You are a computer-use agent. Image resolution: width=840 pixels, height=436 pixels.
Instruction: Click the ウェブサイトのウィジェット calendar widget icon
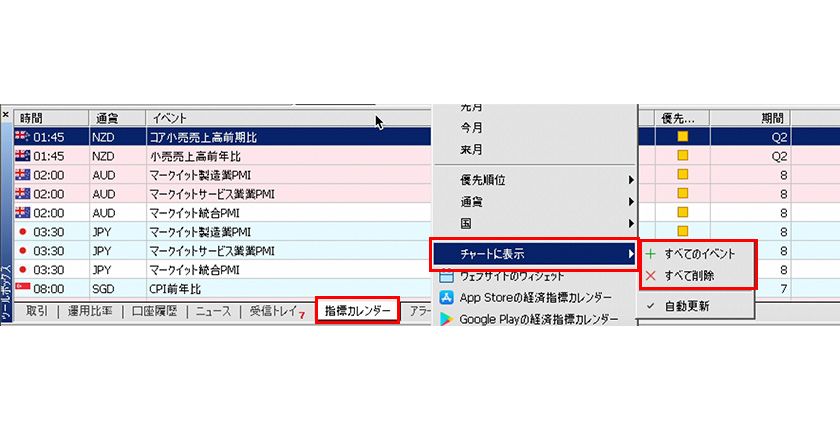pyautogui.click(x=446, y=276)
